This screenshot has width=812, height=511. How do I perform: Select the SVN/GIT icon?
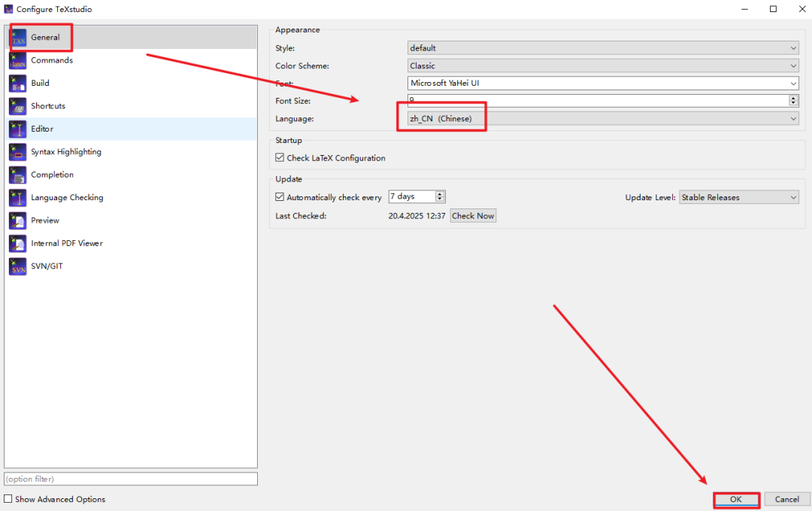click(x=18, y=266)
